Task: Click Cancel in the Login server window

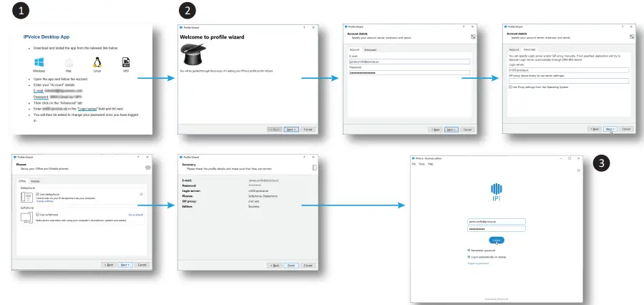Action: coord(626,129)
